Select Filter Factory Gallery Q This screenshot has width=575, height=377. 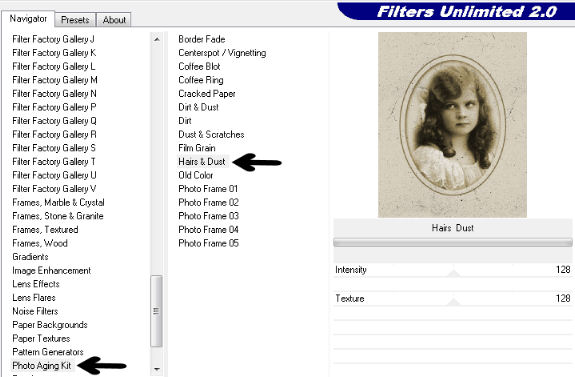54,121
